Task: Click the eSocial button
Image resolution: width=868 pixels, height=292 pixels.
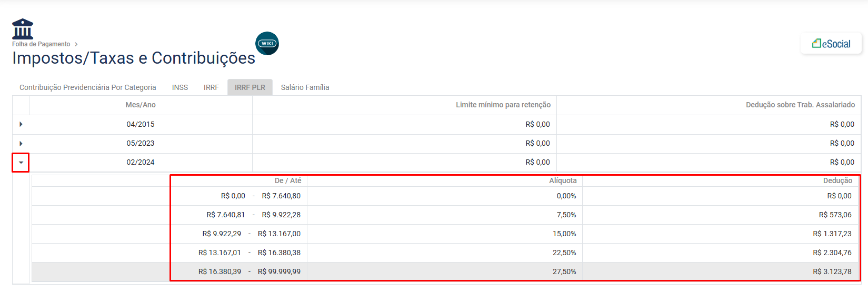Action: 831,44
